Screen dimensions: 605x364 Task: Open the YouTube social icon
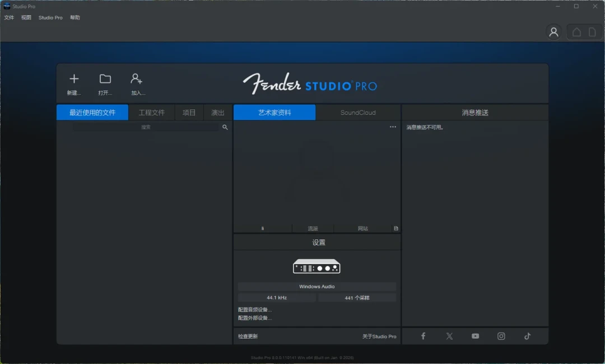(476, 336)
